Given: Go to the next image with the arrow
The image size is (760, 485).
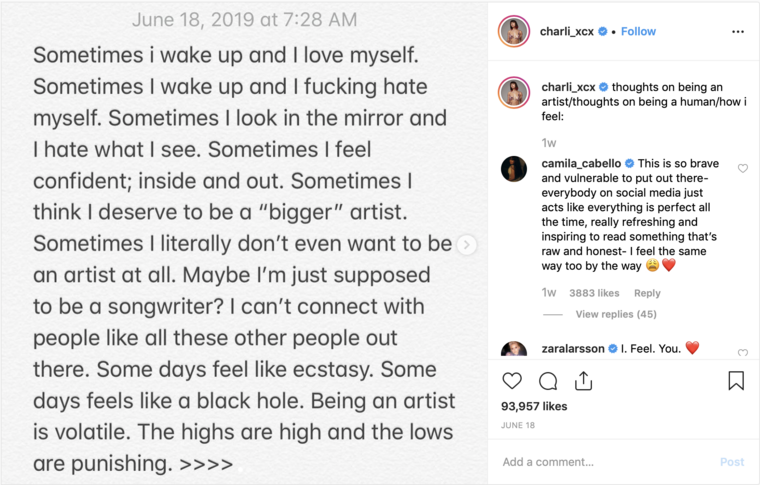Looking at the screenshot, I should (x=467, y=245).
